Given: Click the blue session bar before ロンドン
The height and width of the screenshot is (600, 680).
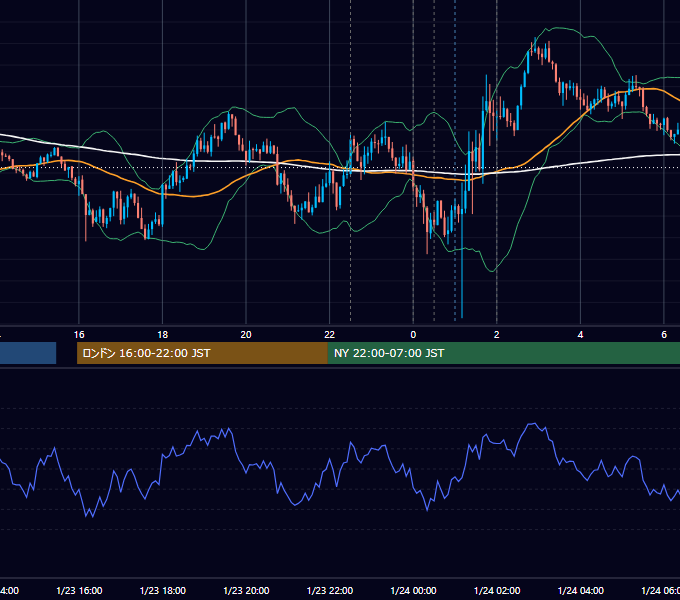Looking at the screenshot, I should (28, 353).
